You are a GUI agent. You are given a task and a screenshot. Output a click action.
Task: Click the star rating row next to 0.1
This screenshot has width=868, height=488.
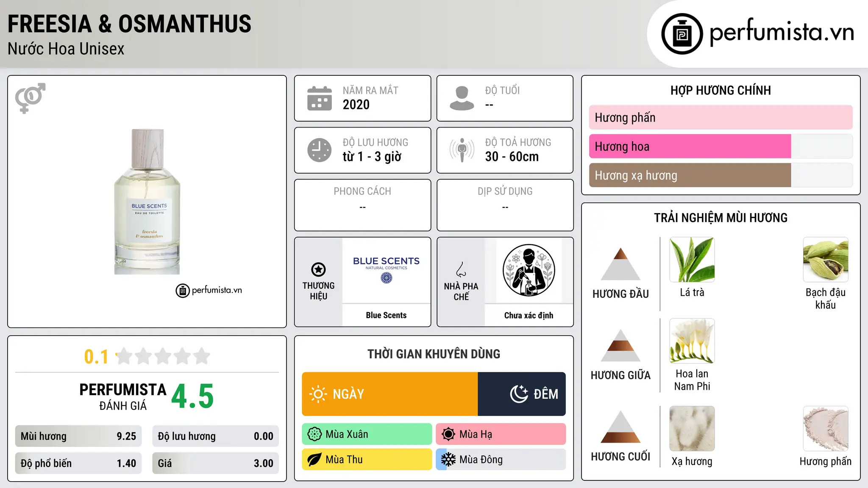tap(163, 356)
